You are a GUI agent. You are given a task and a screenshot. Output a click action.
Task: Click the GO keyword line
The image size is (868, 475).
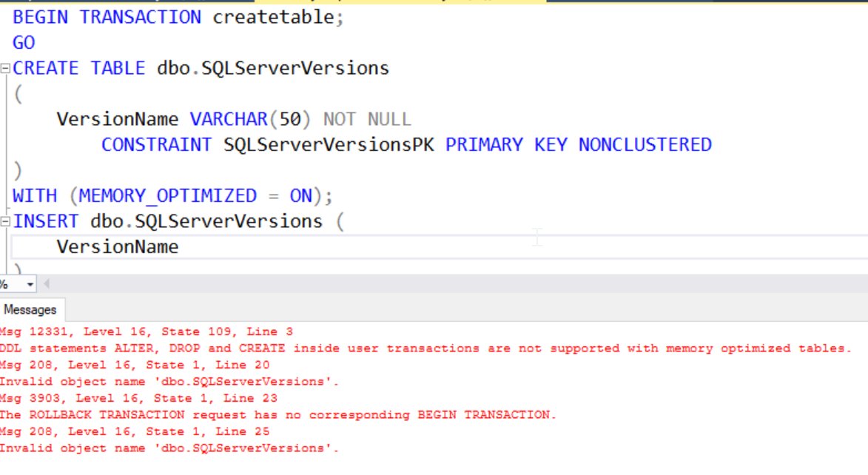(x=24, y=43)
